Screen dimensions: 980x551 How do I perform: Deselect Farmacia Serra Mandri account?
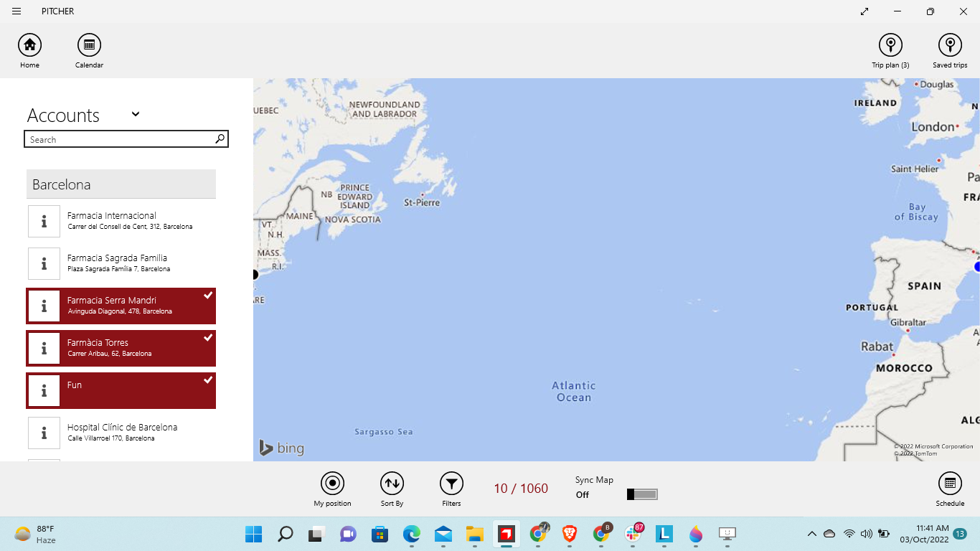pos(136,306)
